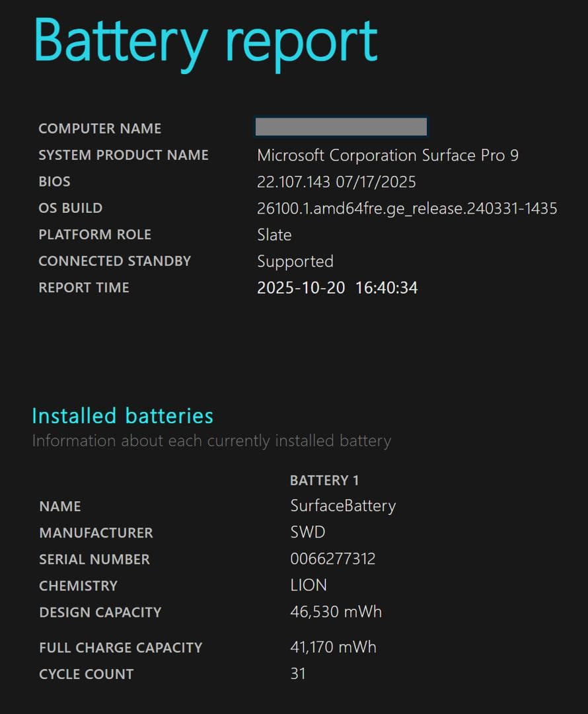Click the cycle count value 31

tap(298, 674)
